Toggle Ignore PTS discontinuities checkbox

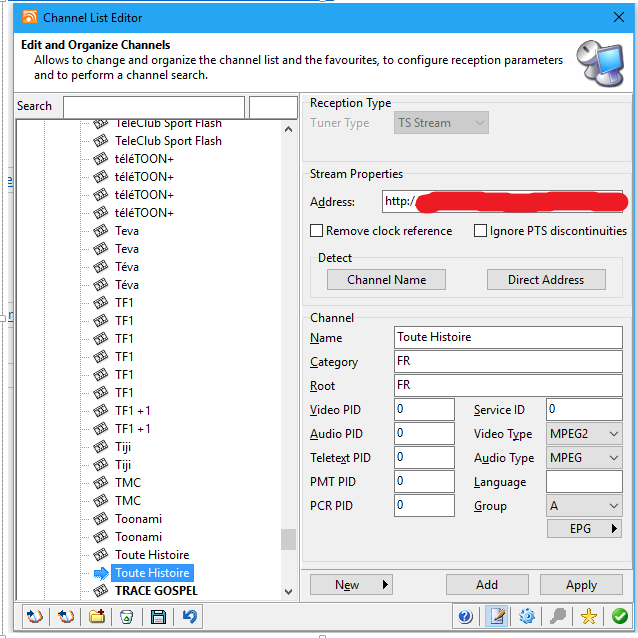pyautogui.click(x=480, y=231)
